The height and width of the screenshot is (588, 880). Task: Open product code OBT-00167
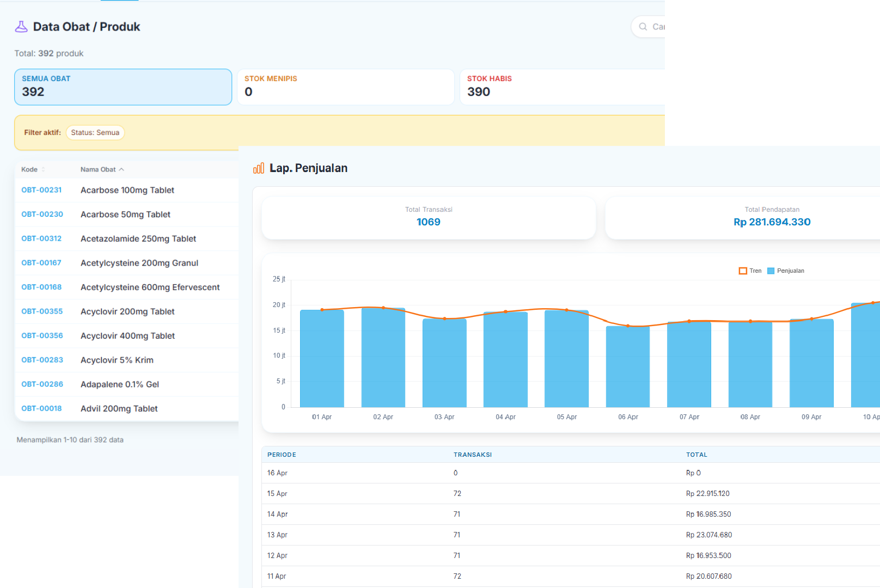click(x=41, y=263)
